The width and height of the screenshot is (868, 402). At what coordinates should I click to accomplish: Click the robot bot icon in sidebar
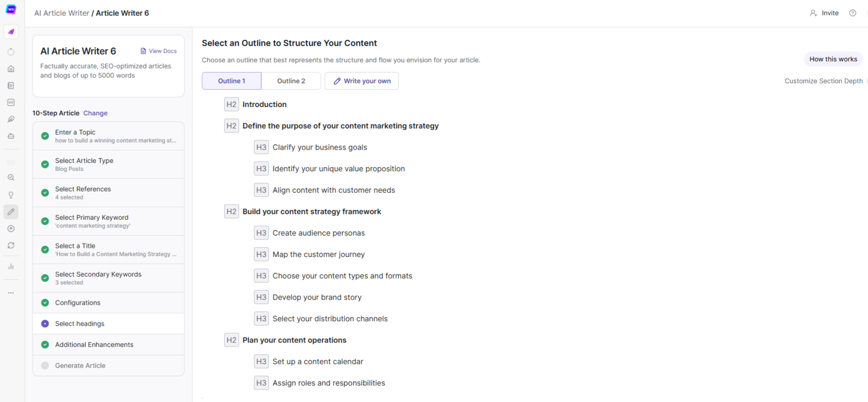(x=11, y=136)
